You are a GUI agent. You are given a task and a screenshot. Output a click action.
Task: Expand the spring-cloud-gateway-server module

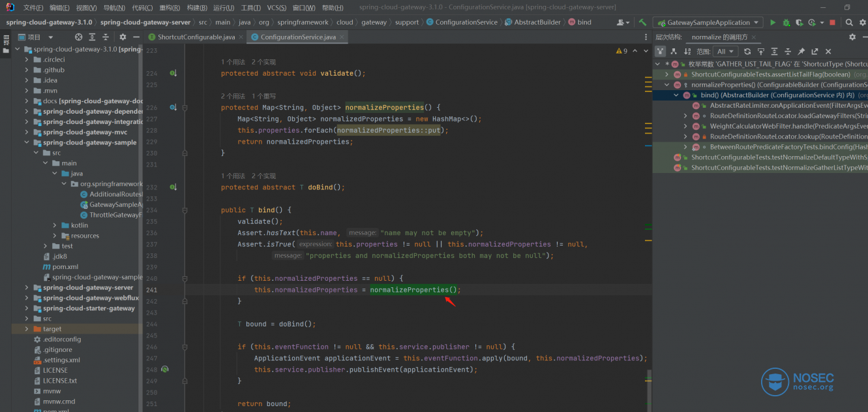27,287
